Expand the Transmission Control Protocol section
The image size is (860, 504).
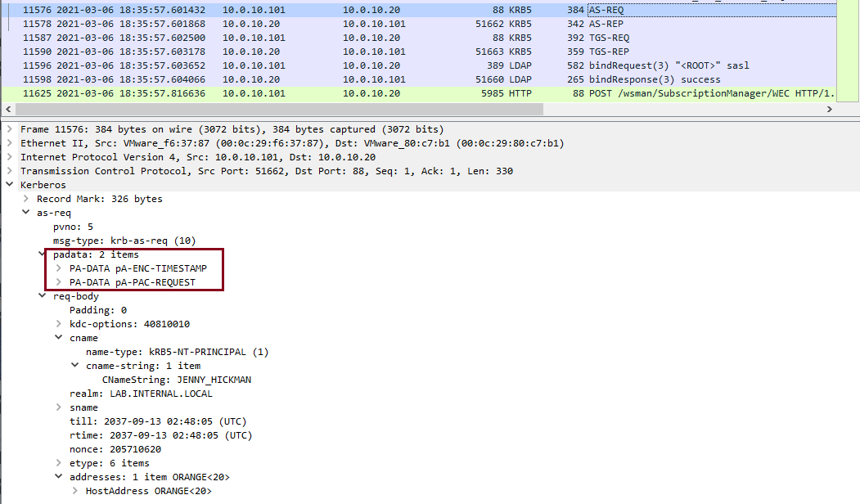pos(10,171)
